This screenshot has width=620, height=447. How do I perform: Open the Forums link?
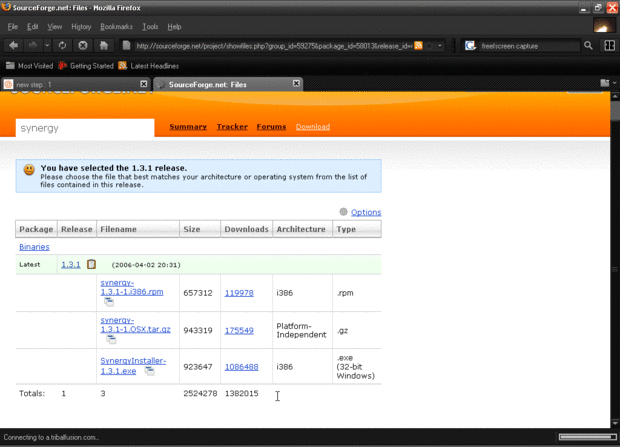[271, 127]
